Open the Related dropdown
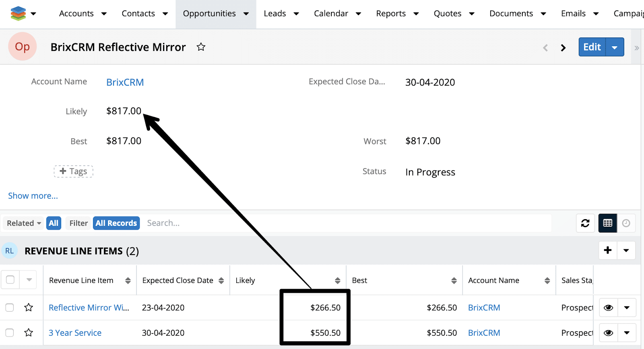Image resolution: width=644 pixels, height=349 pixels. [24, 223]
